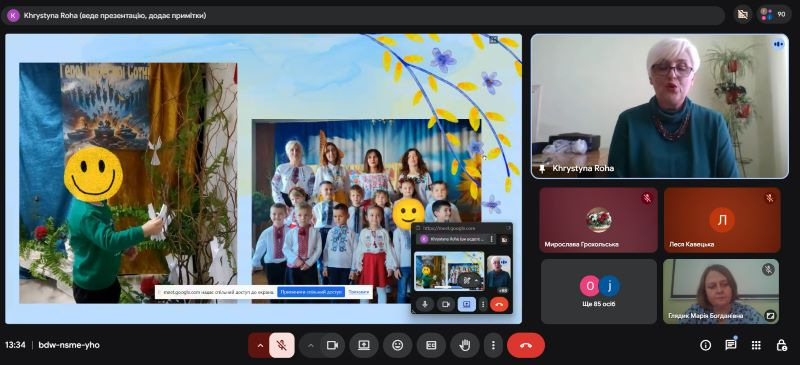Image resolution: width=800 pixels, height=365 pixels.
Task: Expand video settings chevron beside camera
Action: tap(311, 345)
